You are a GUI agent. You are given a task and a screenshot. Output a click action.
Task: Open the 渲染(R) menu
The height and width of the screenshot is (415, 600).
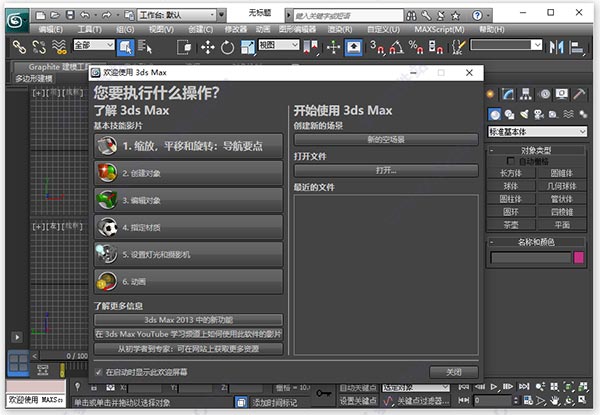click(340, 29)
